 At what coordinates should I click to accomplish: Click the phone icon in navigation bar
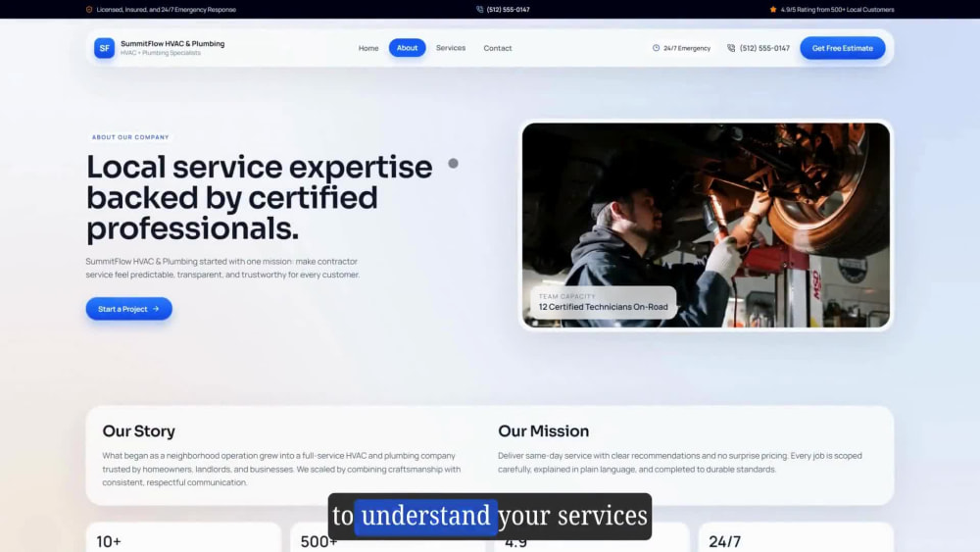[x=731, y=48]
